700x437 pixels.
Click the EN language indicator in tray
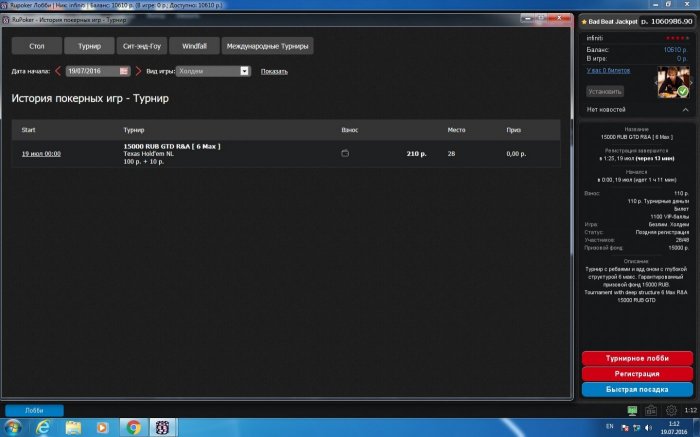tap(610, 426)
